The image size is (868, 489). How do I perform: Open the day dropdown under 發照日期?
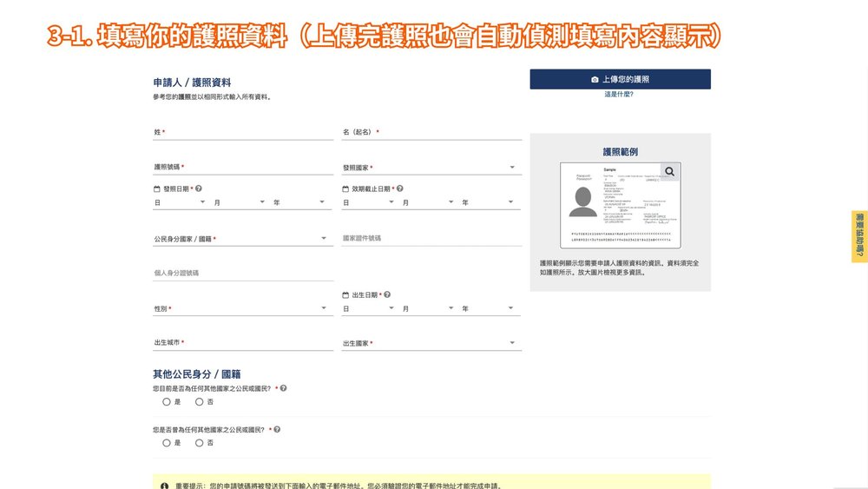[x=180, y=202]
